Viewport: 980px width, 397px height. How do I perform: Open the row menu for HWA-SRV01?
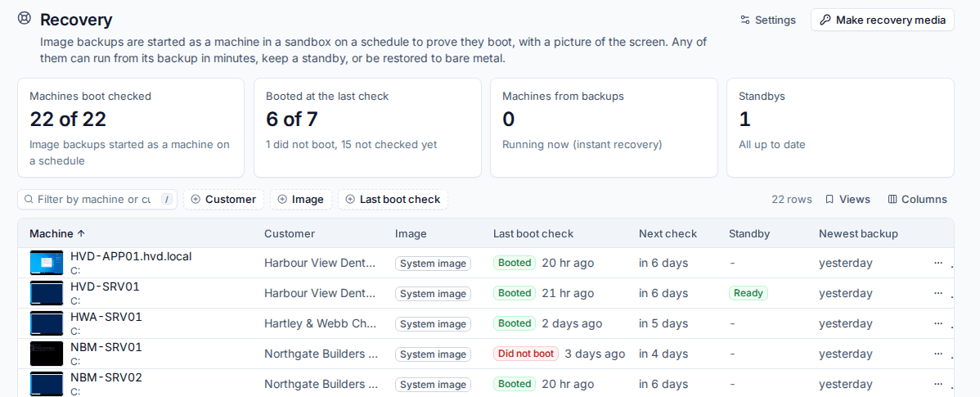coord(938,323)
